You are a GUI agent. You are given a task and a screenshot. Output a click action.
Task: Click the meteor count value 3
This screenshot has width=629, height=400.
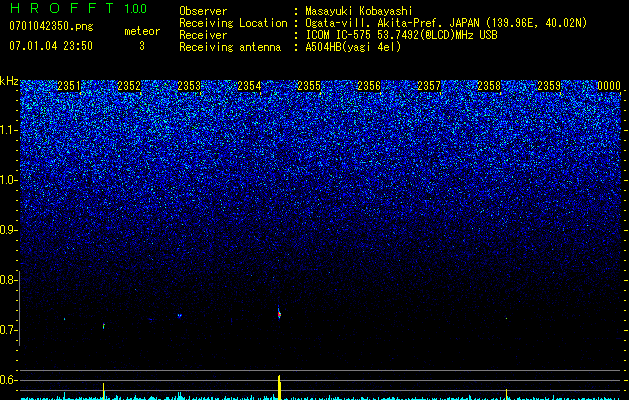coord(142,46)
